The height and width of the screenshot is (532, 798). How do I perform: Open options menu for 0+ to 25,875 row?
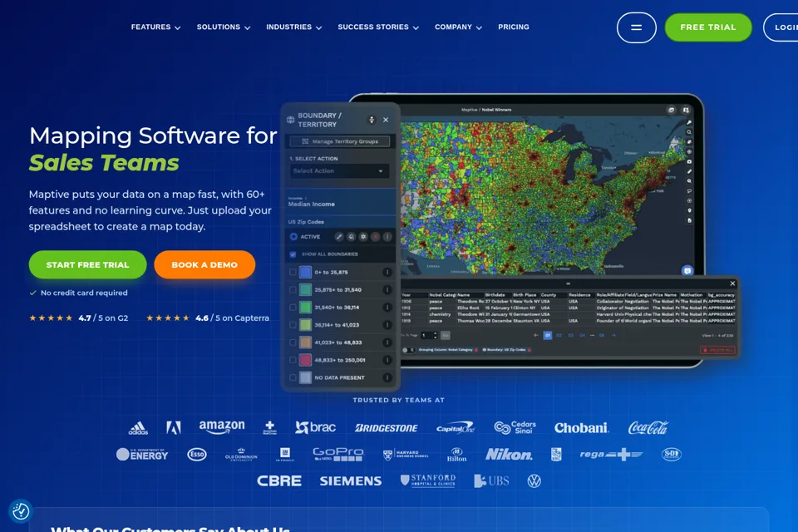point(387,273)
